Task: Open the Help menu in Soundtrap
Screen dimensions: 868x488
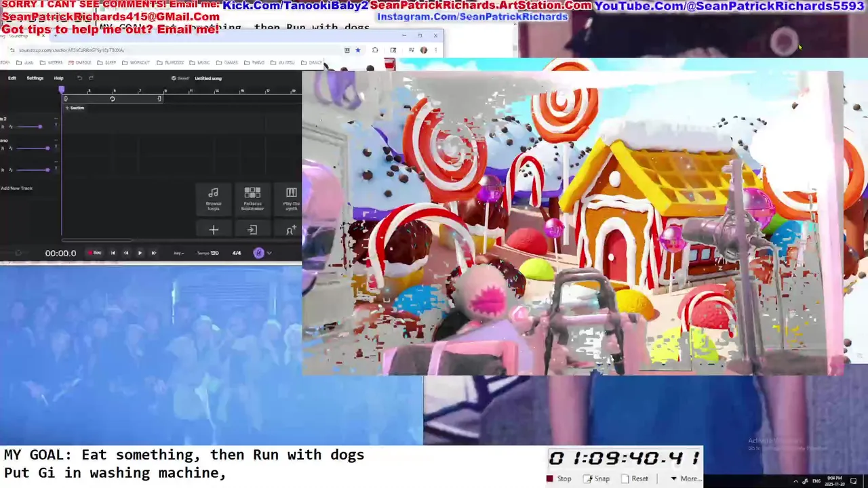Action: click(x=59, y=78)
